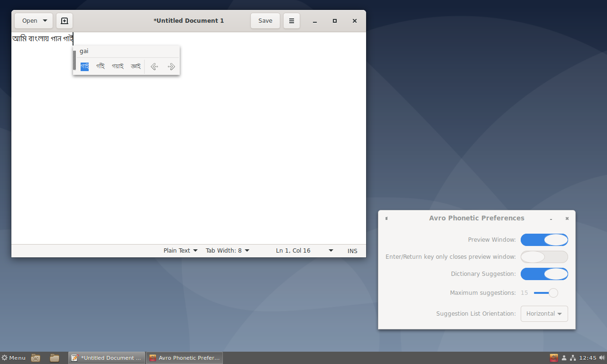Change Suggestion List Orientation from Horizontal

point(544,314)
